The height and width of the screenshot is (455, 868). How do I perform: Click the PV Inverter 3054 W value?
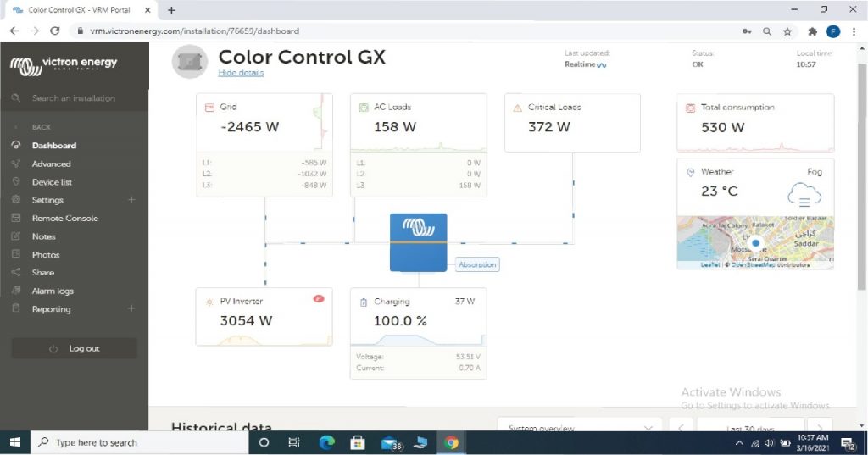pos(246,321)
